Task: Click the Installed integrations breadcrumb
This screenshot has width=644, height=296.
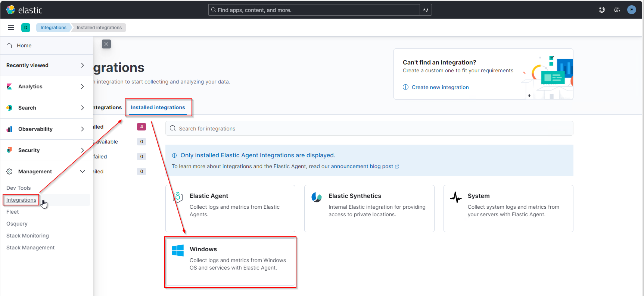Action: point(99,28)
